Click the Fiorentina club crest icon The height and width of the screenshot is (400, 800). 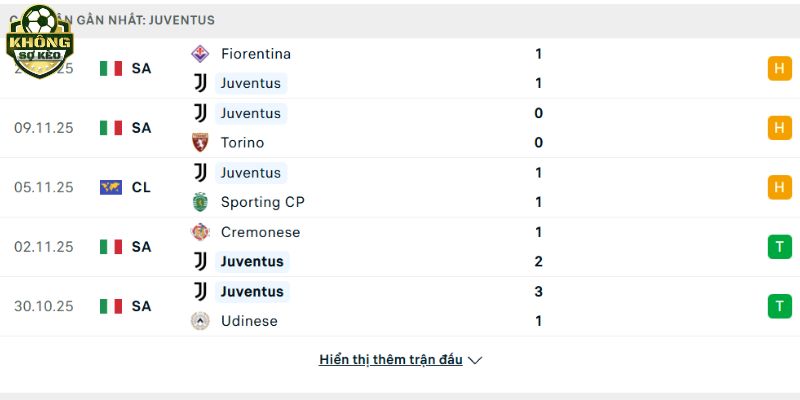click(x=200, y=53)
